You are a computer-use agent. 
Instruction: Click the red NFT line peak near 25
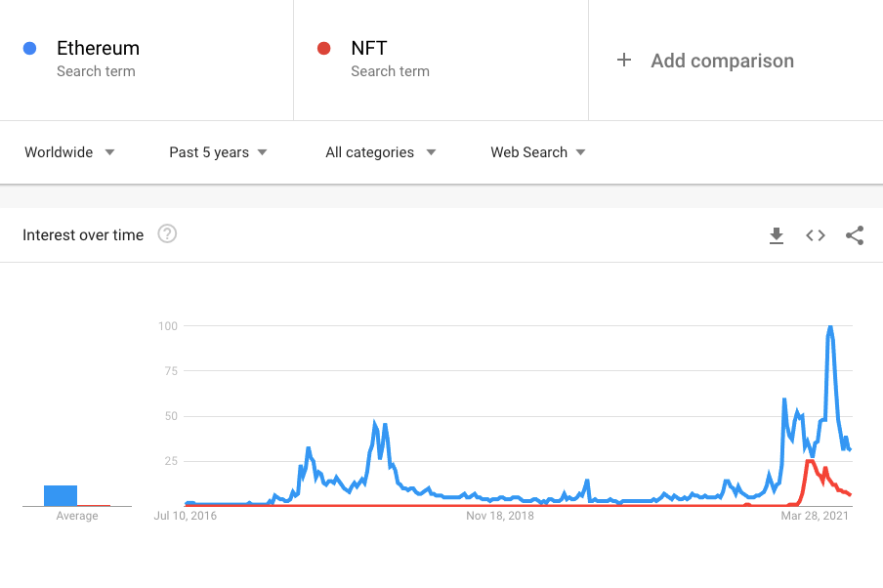click(x=810, y=462)
